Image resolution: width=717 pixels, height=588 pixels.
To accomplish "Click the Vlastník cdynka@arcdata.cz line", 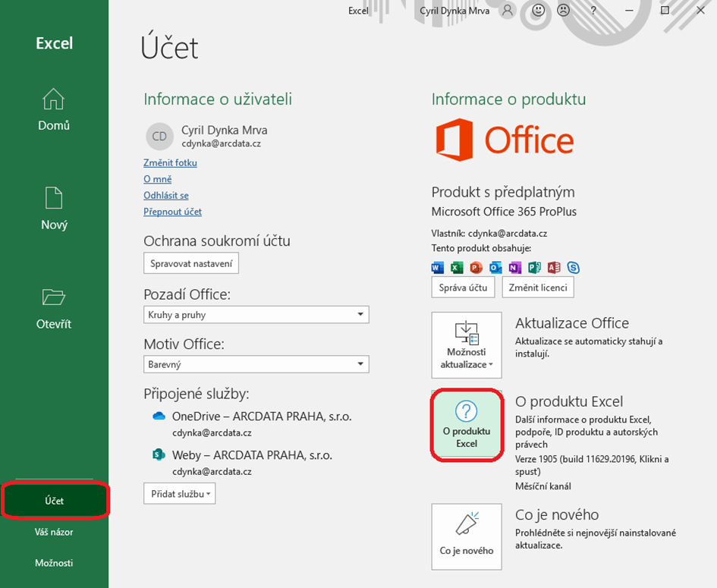I will pos(489,234).
